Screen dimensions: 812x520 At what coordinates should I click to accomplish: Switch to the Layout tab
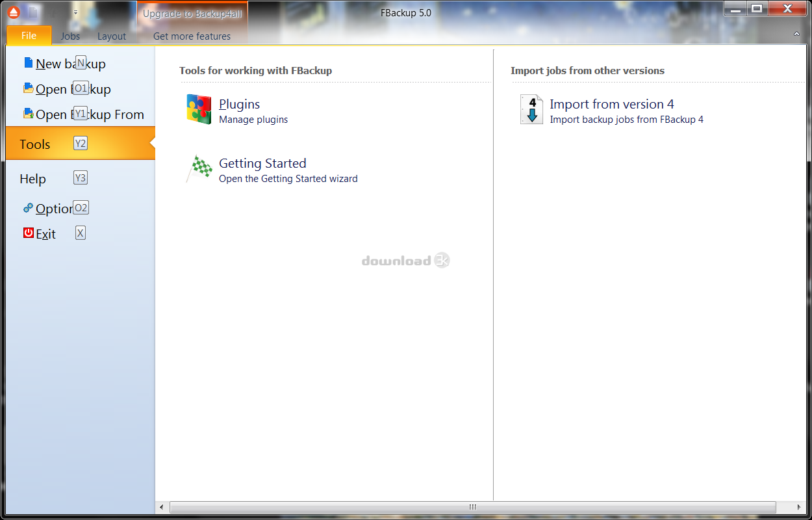[x=111, y=36]
